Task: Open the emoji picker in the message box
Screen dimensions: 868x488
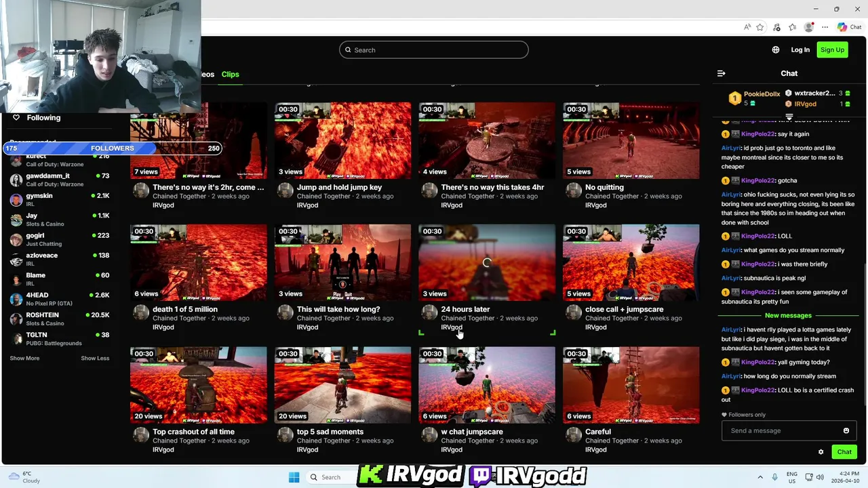Action: click(846, 430)
